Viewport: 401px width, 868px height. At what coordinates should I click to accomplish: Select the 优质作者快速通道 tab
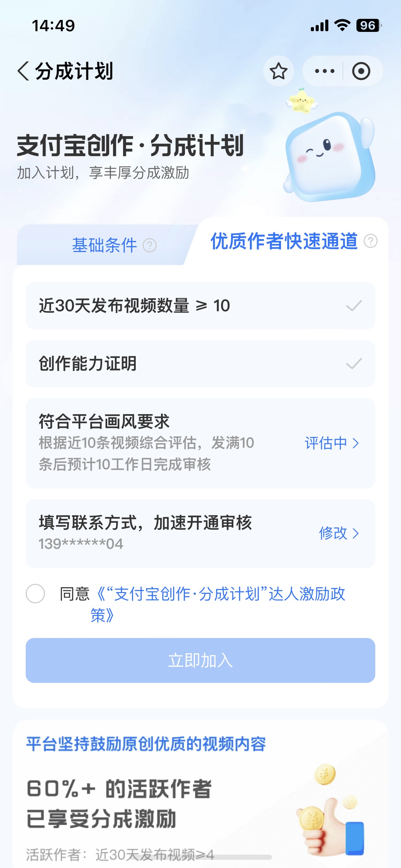(x=284, y=241)
